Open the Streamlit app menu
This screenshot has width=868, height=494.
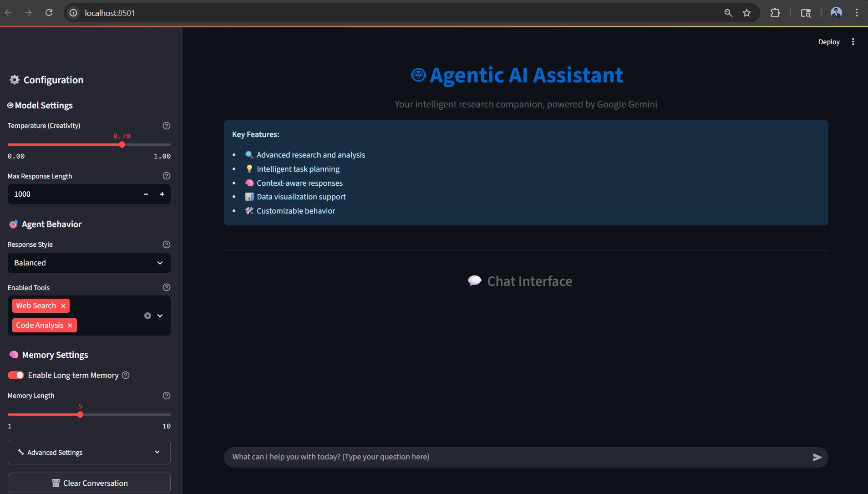click(853, 41)
